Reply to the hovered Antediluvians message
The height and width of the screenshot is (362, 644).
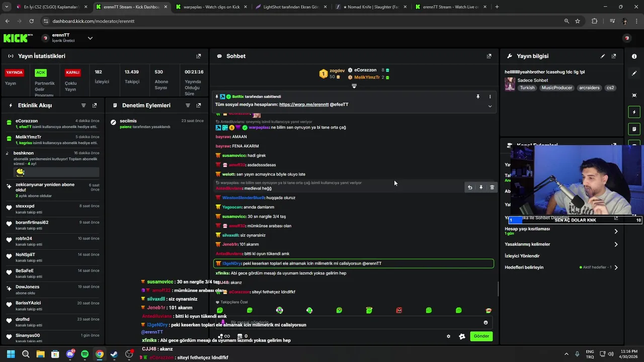click(x=470, y=188)
